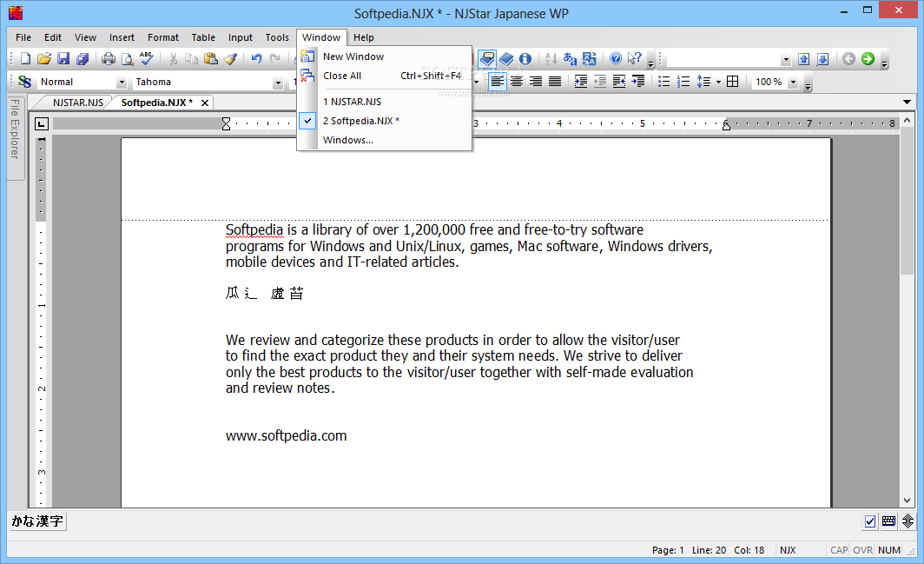The image size is (924, 564).
Task: Click the Copy icon
Action: click(192, 58)
